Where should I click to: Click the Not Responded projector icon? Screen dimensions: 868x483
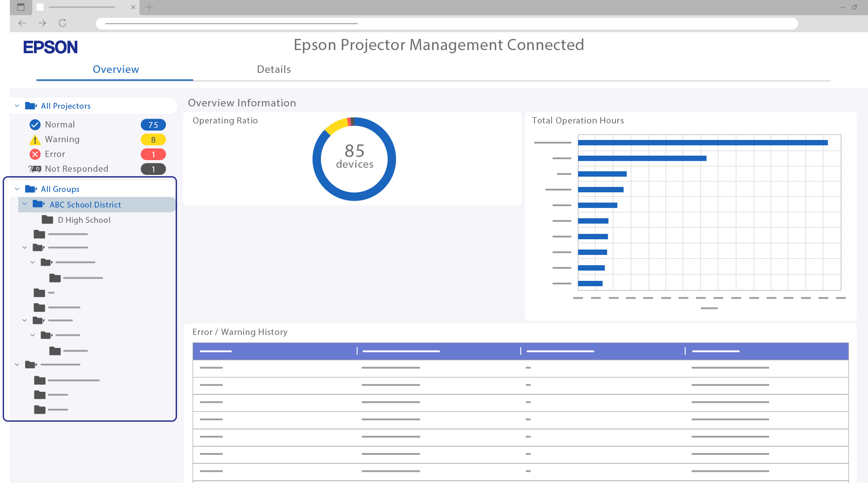[x=35, y=169]
